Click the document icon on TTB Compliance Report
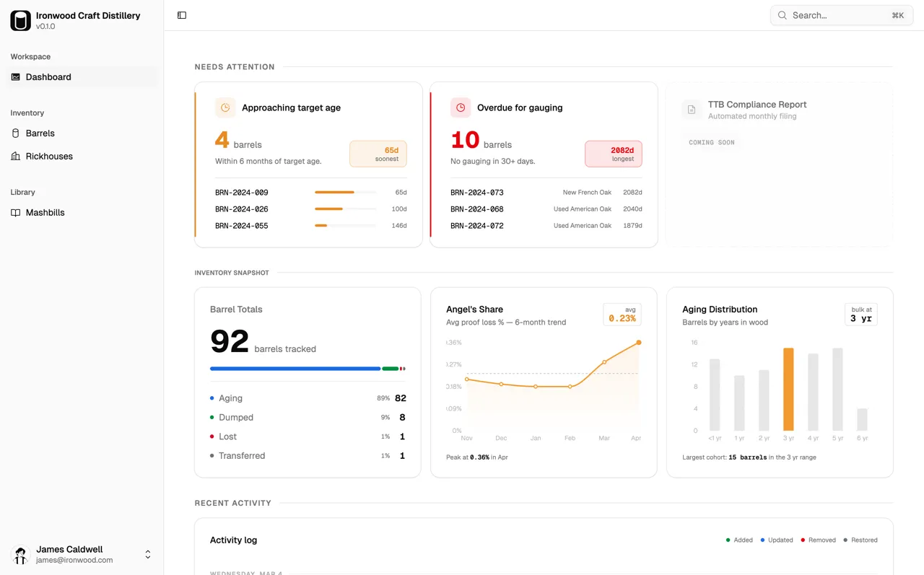Screen dimensions: 924x575 click(x=692, y=110)
